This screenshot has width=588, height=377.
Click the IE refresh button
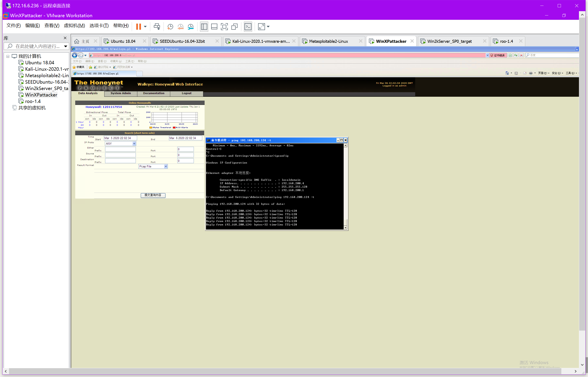tap(516, 55)
